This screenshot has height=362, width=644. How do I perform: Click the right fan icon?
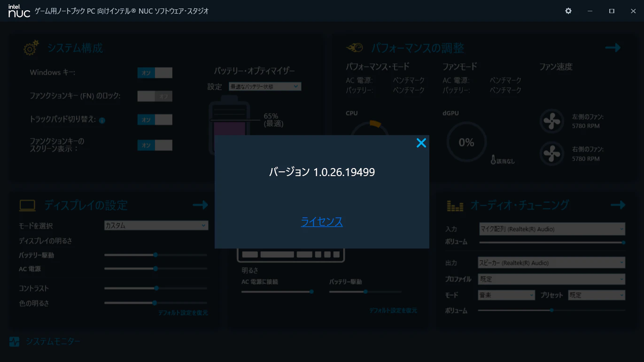point(551,154)
